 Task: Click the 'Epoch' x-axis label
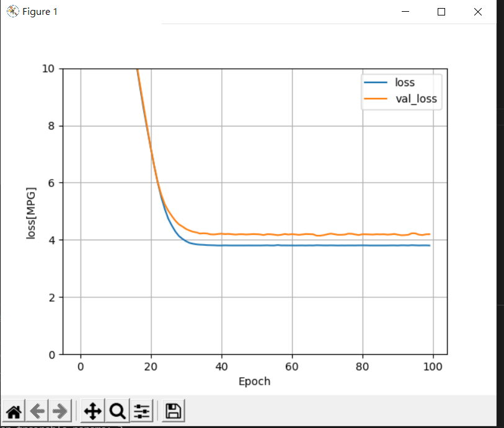coord(254,382)
